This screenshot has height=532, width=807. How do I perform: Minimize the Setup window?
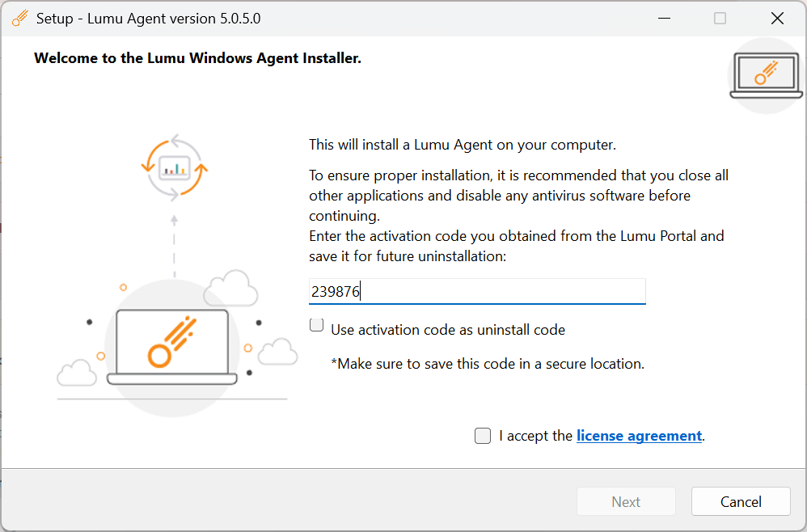pos(665,19)
